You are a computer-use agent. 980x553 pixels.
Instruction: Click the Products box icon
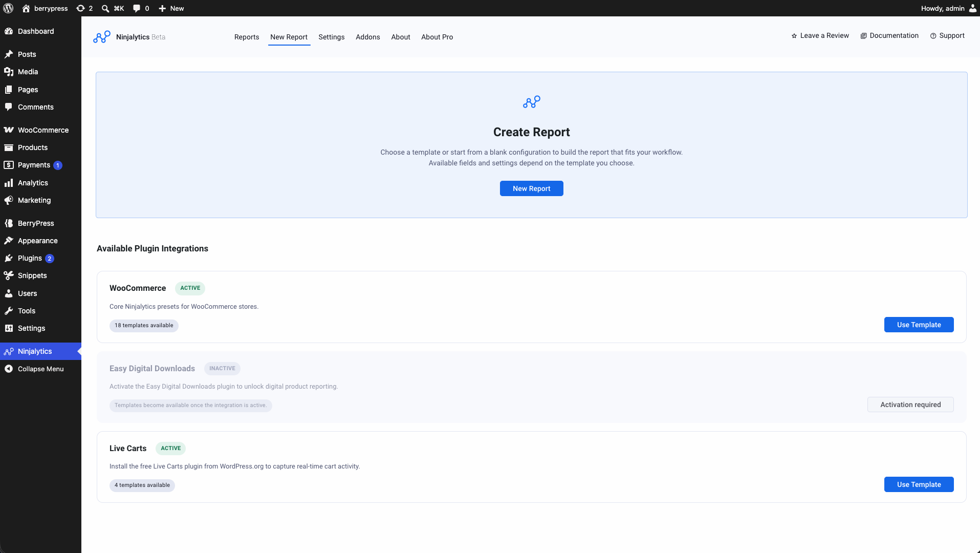coord(9,147)
